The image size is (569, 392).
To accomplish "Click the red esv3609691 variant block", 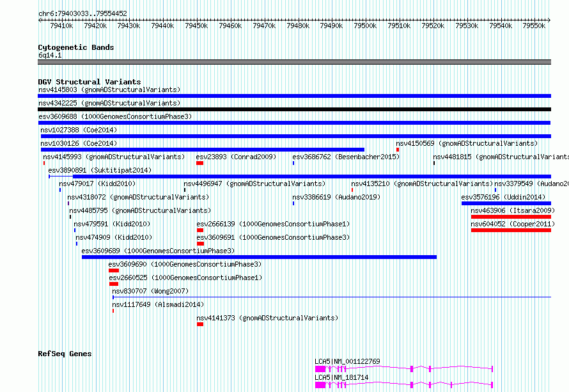I will coord(200,244).
